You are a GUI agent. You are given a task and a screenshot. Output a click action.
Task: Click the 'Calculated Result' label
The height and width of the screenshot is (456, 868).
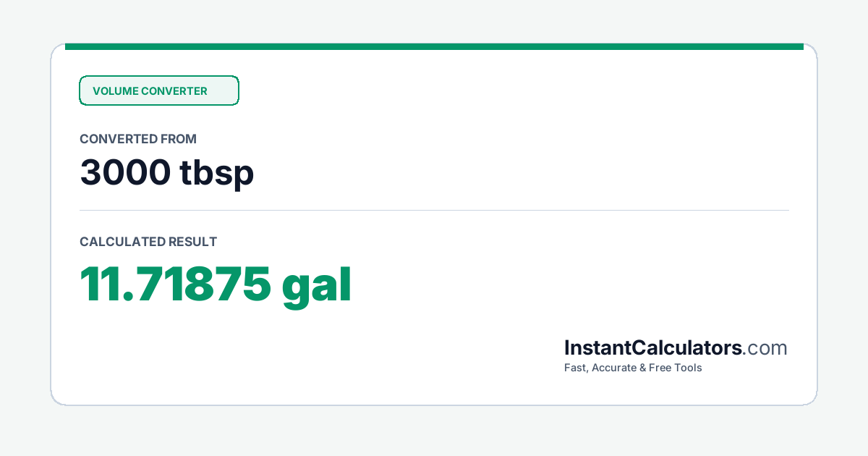[x=148, y=242]
